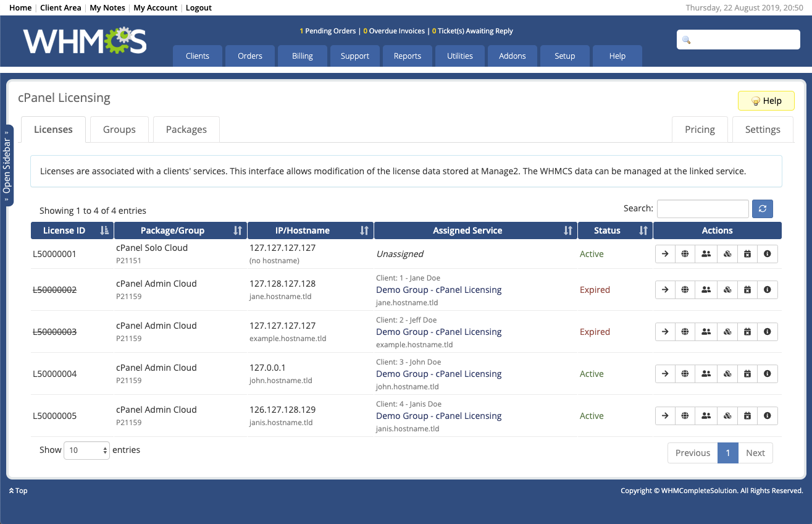
Task: Show info for license L50000002
Action: (768, 290)
